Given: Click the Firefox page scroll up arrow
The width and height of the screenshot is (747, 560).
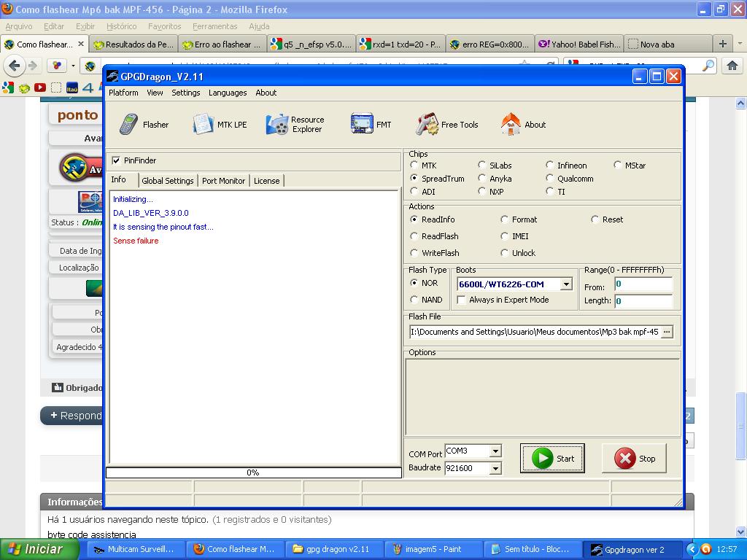Looking at the screenshot, I should coord(741,102).
